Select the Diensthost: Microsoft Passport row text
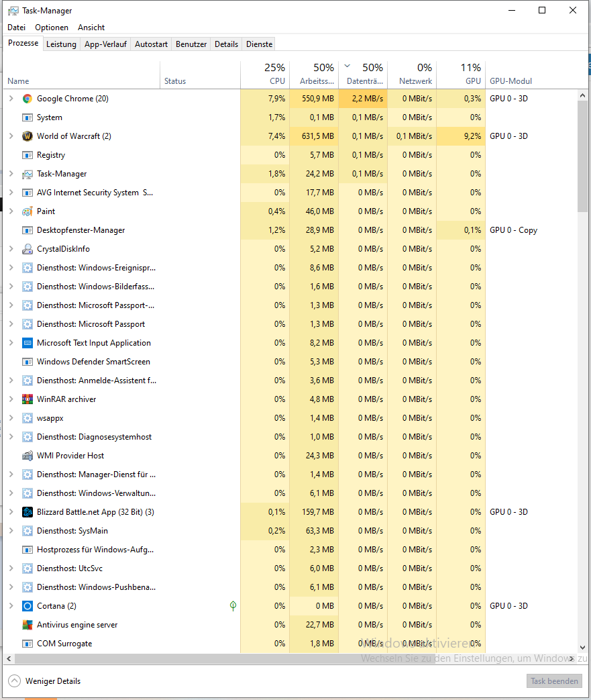Image resolution: width=591 pixels, height=700 pixels. (x=91, y=324)
